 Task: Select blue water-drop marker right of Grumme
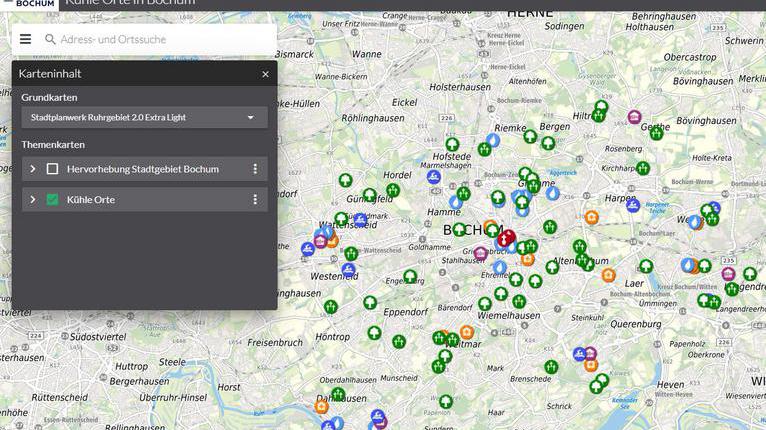(x=553, y=194)
